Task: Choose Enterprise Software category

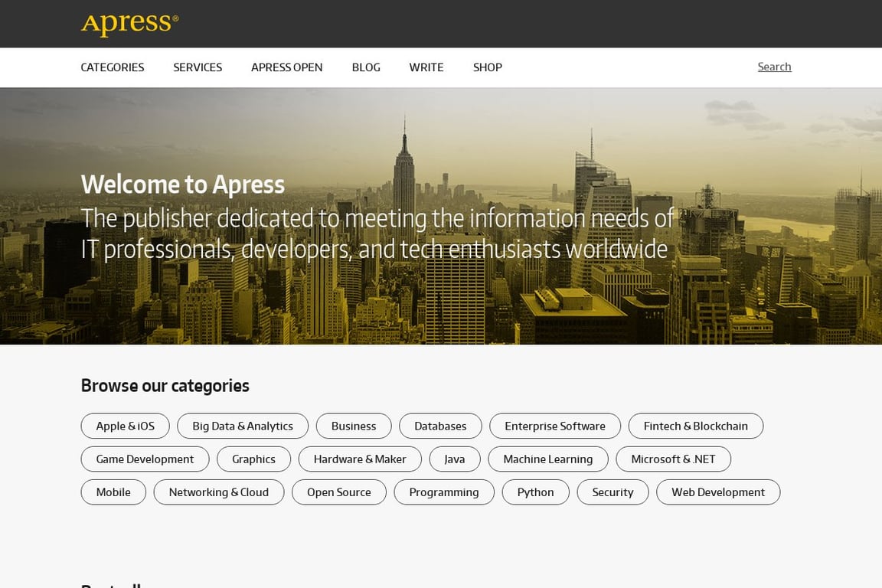Action: [x=555, y=426]
